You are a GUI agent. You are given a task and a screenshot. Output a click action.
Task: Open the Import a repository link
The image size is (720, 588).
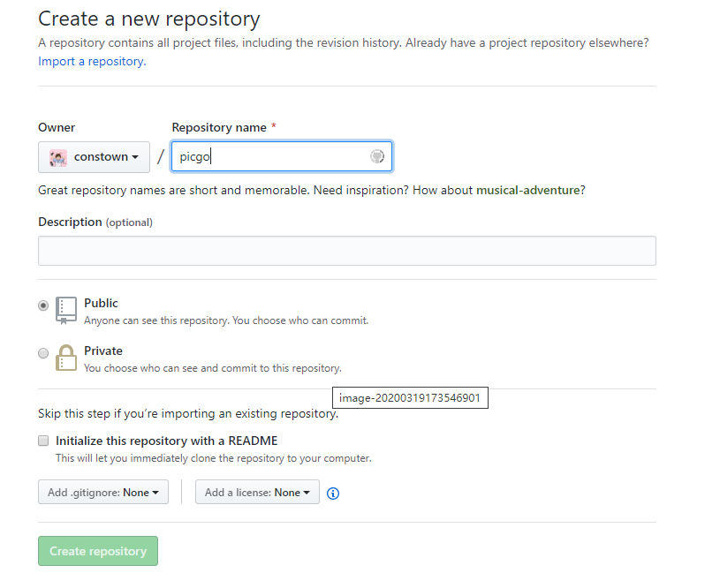[92, 62]
